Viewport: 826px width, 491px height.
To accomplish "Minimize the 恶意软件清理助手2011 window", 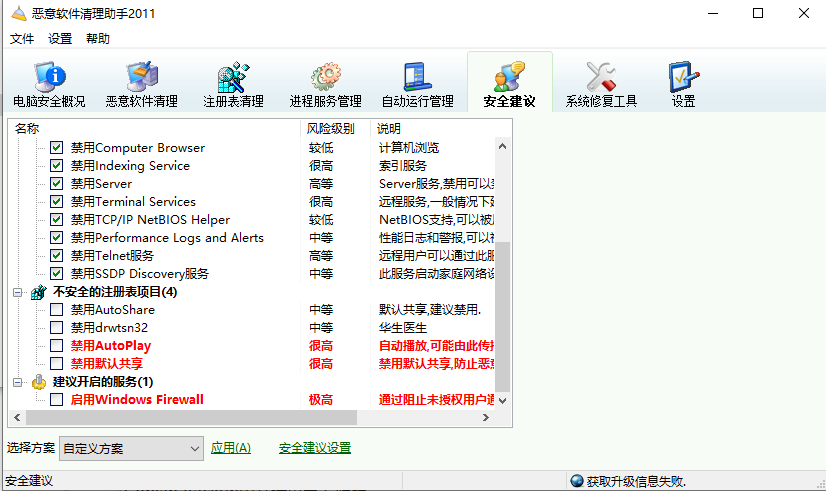I will click(713, 13).
